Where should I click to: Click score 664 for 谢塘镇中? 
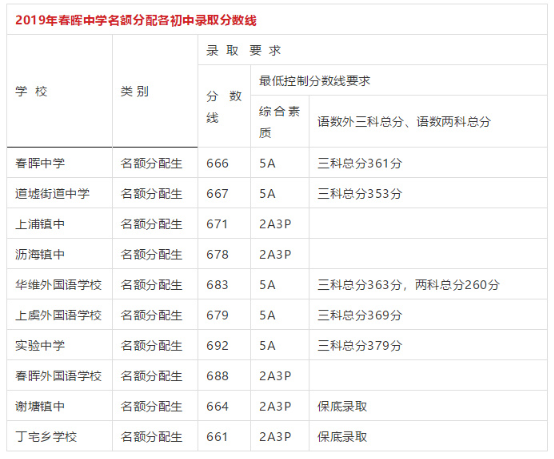pos(217,406)
